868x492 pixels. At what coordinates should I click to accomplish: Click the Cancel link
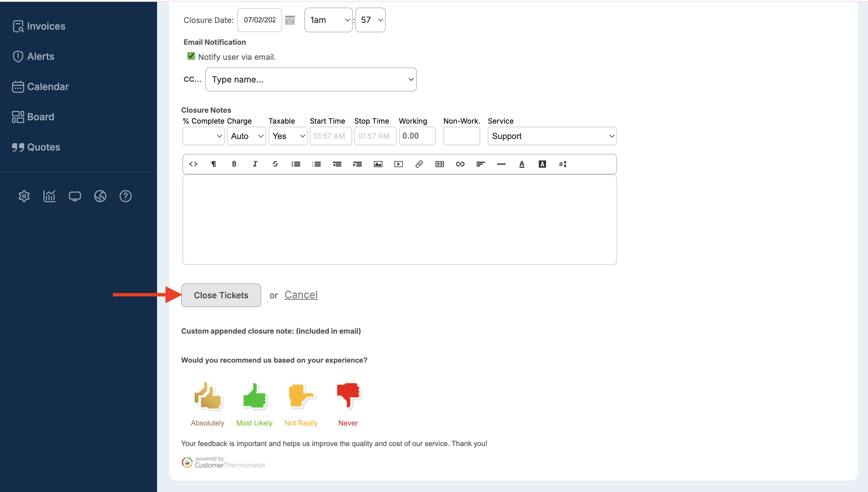[x=301, y=295]
